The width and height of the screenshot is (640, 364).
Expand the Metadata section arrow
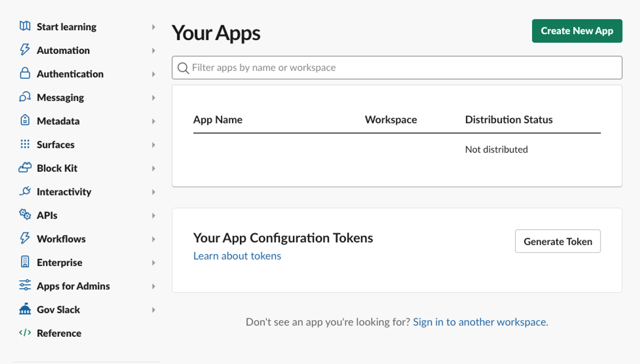(154, 121)
